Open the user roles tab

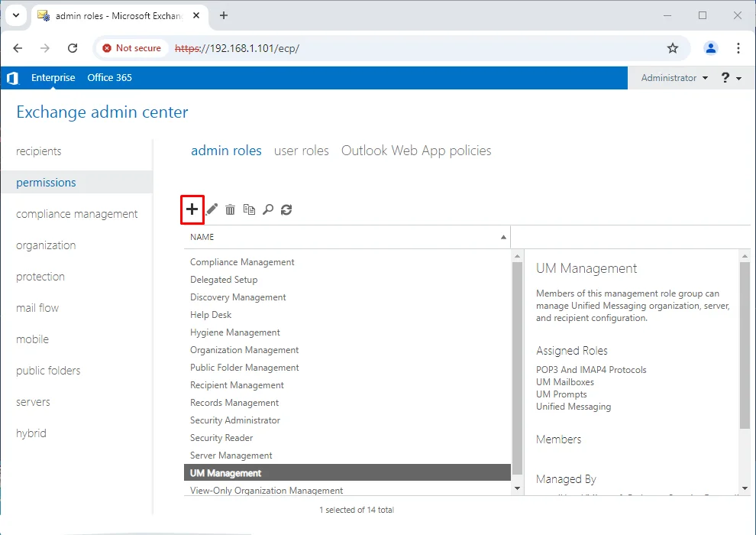coord(302,151)
